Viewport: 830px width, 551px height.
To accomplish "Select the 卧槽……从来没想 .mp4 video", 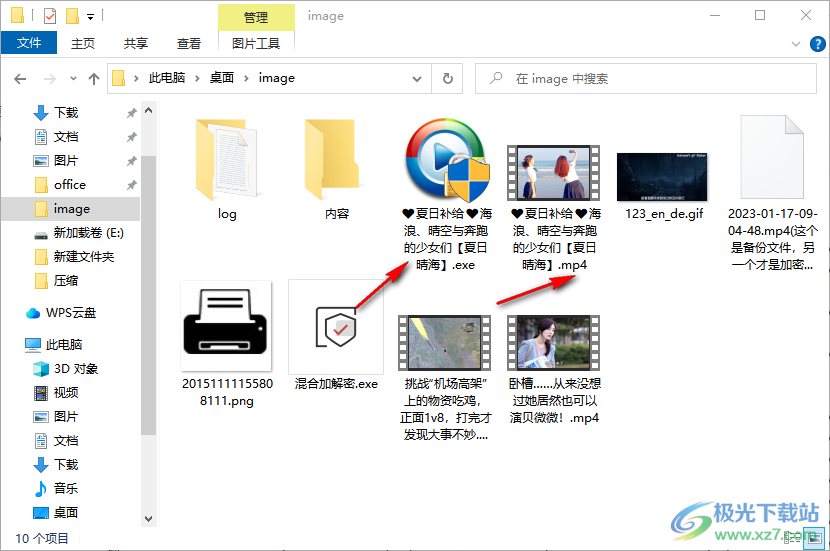I will click(x=554, y=369).
